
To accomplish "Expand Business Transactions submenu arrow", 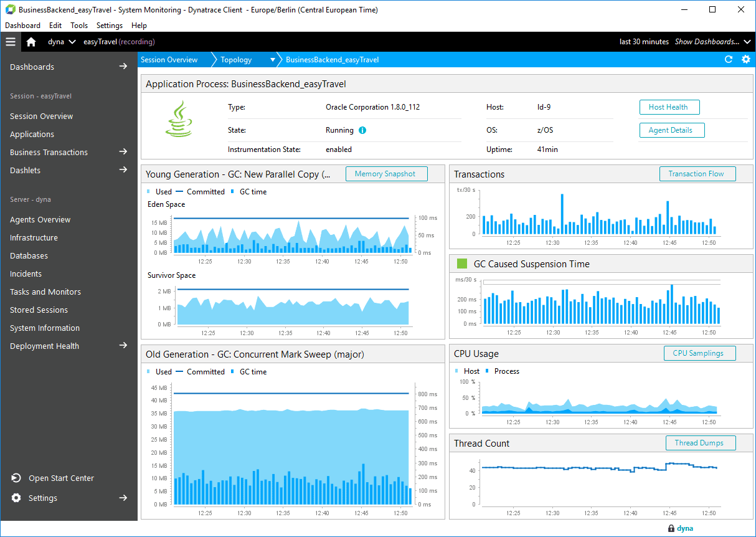I will (x=123, y=152).
